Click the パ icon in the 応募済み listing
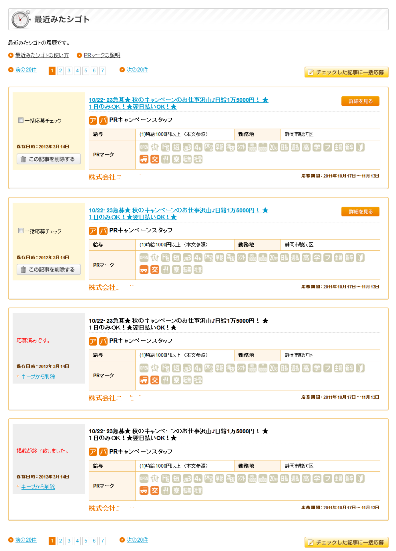 point(103,341)
